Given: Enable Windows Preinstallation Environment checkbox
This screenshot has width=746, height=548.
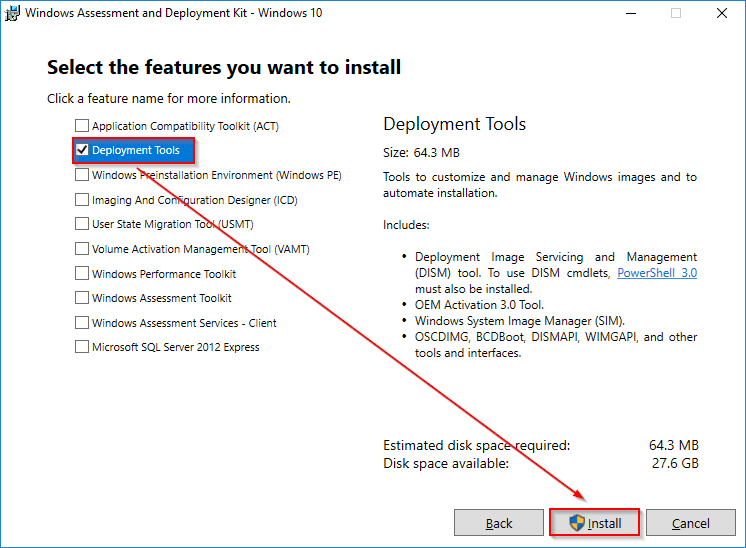Looking at the screenshot, I should click(82, 175).
